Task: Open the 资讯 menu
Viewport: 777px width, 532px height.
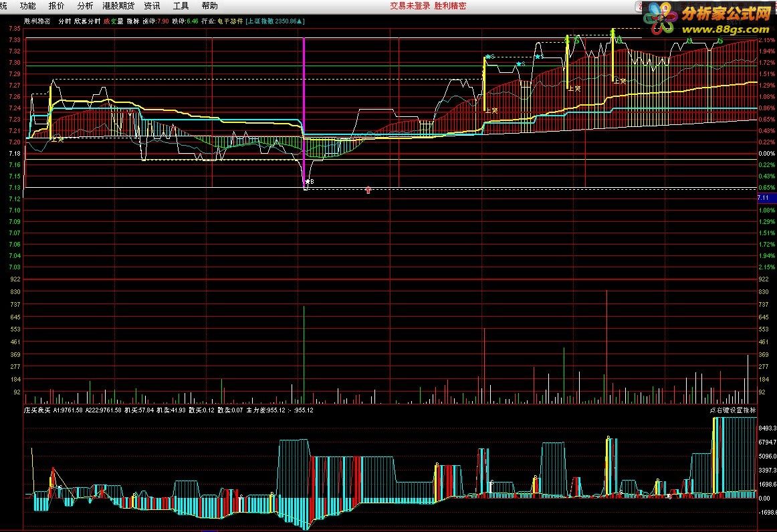Action: (x=152, y=6)
